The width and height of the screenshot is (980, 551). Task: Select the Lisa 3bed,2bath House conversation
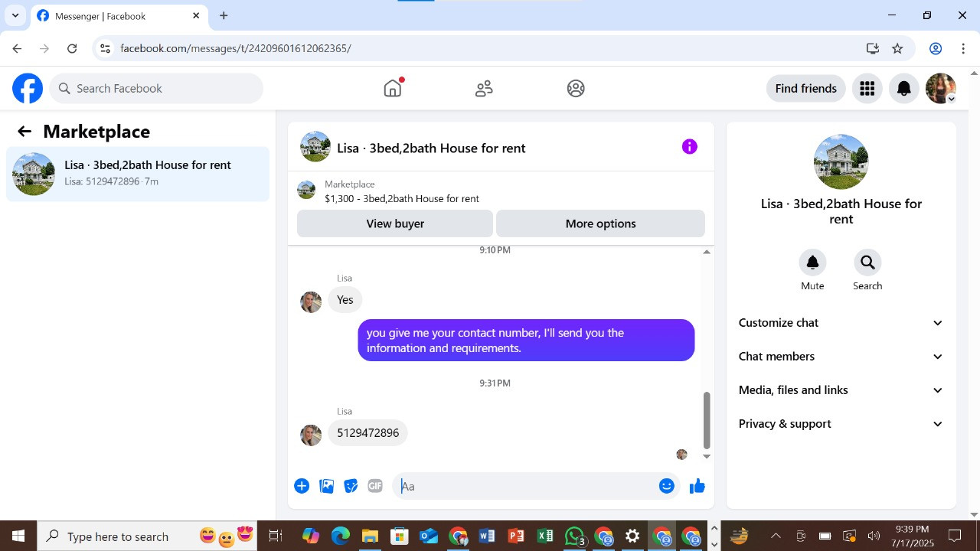pyautogui.click(x=138, y=174)
